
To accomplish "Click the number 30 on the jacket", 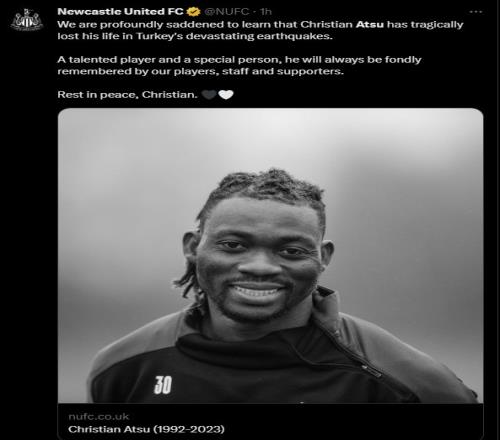I will point(163,385).
